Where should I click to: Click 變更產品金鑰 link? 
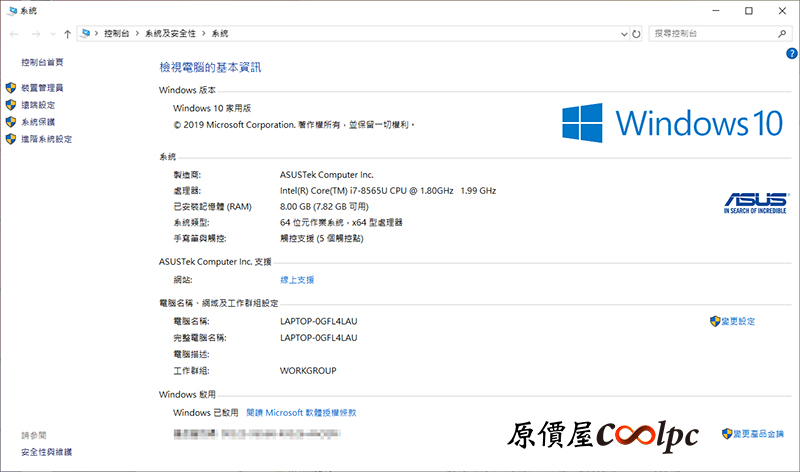click(758, 434)
